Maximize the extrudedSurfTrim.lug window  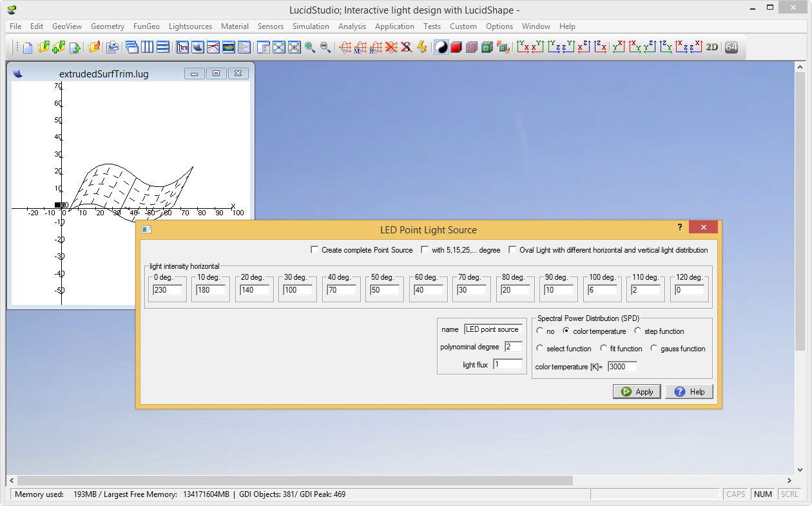click(x=216, y=73)
